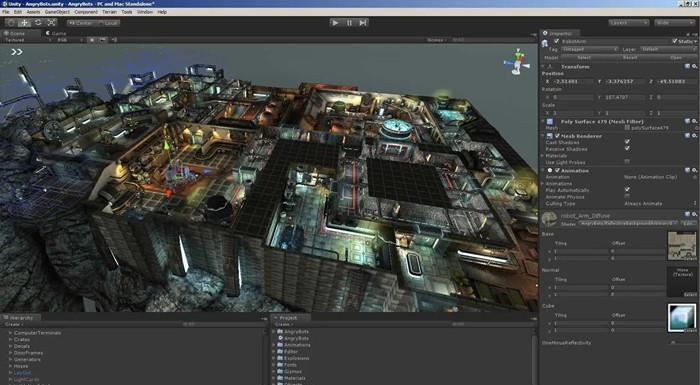
Task: Toggle the Local orientation button
Action: click(107, 22)
